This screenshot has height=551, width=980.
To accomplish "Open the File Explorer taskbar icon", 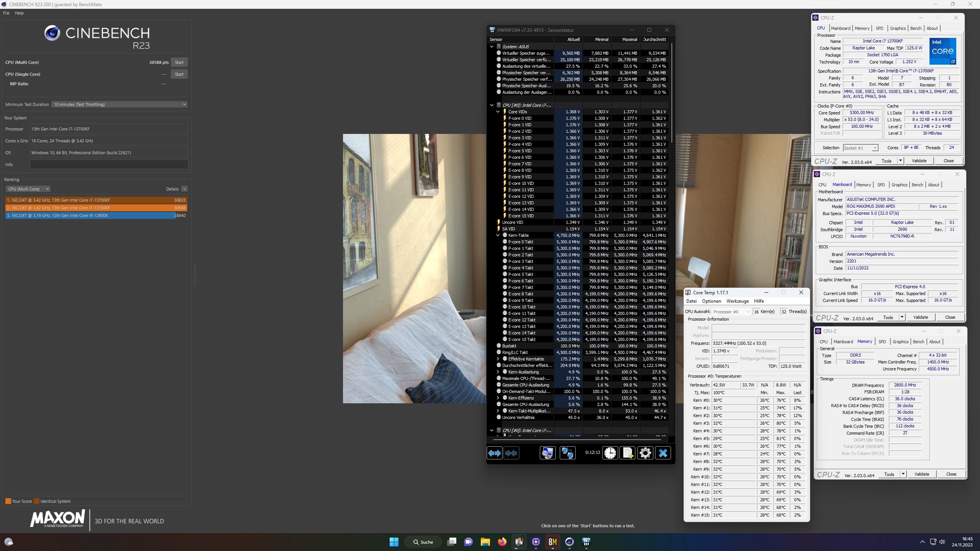I will coord(485,542).
